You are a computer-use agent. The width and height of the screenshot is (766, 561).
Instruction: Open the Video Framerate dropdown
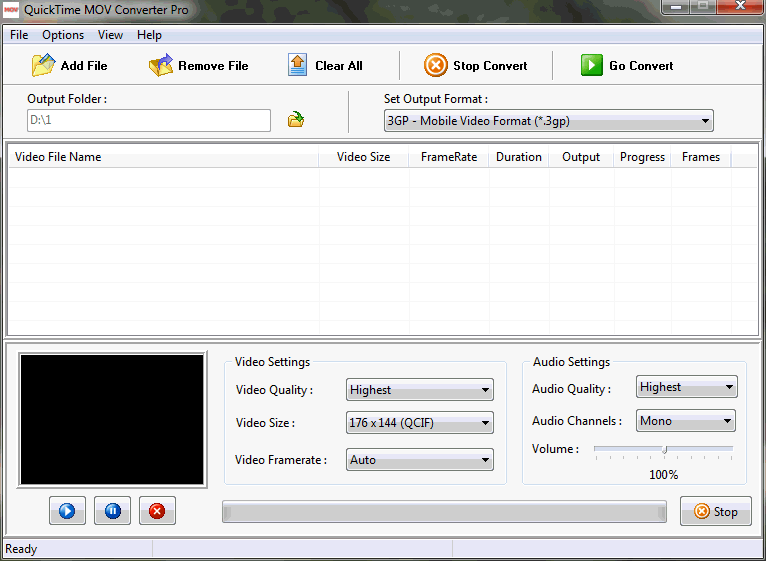click(x=420, y=460)
